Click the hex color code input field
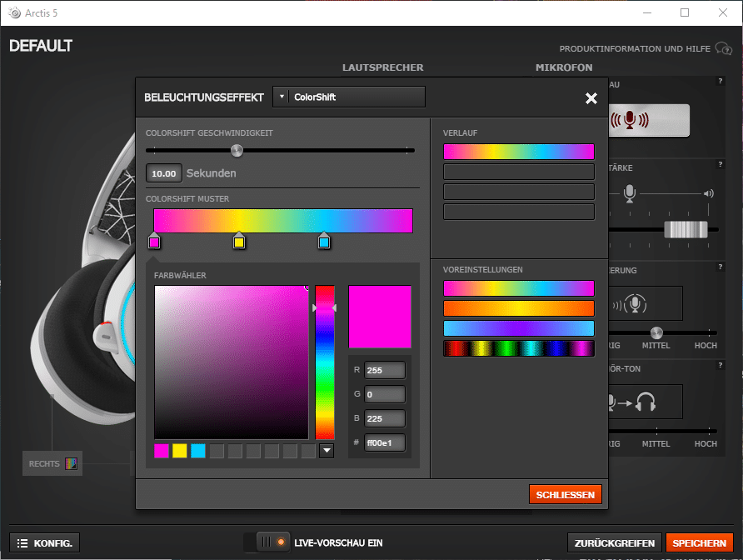The width and height of the screenshot is (743, 560). pyautogui.click(x=385, y=442)
